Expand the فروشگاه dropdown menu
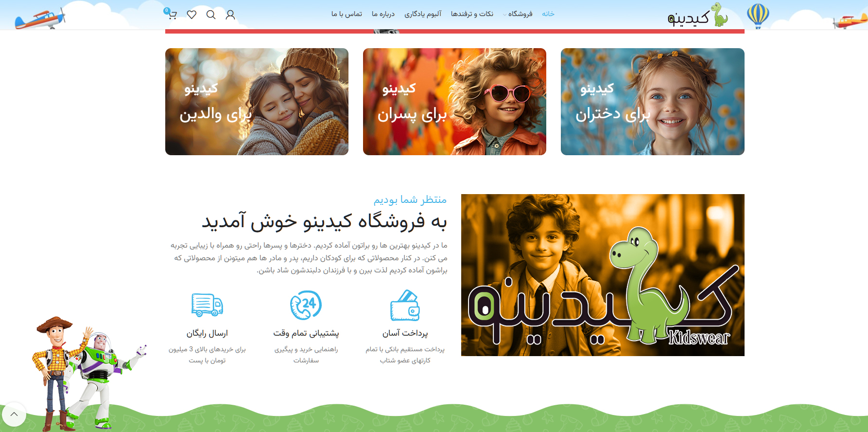The height and width of the screenshot is (432, 868). (x=519, y=14)
